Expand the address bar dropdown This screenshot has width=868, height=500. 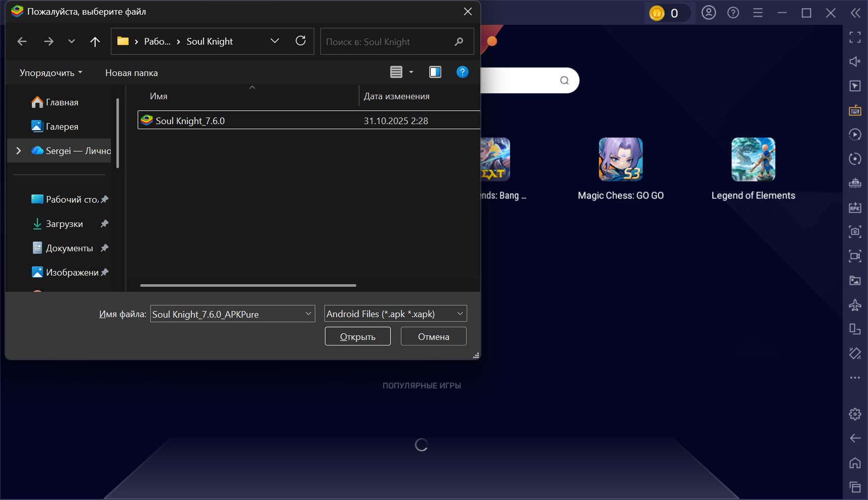(275, 41)
